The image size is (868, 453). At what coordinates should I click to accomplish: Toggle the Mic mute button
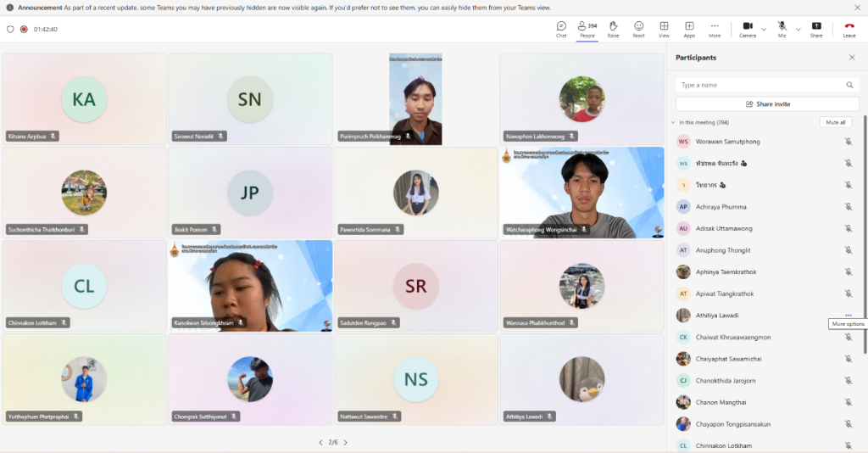[x=782, y=29]
